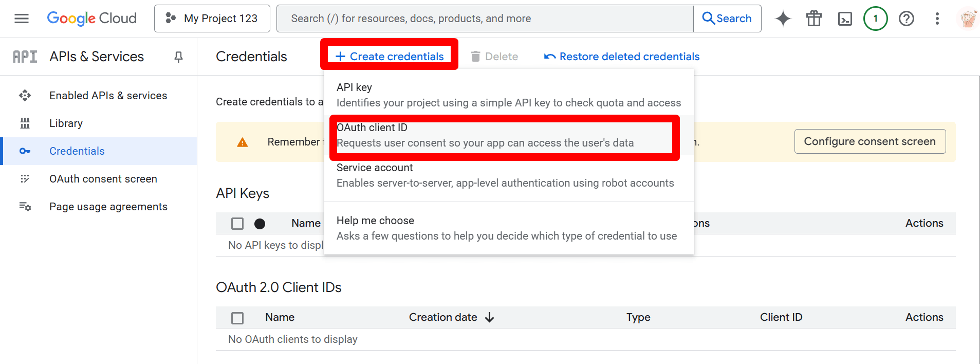This screenshot has height=364, width=980.
Task: Click Configure consent screen button
Action: pos(870,141)
